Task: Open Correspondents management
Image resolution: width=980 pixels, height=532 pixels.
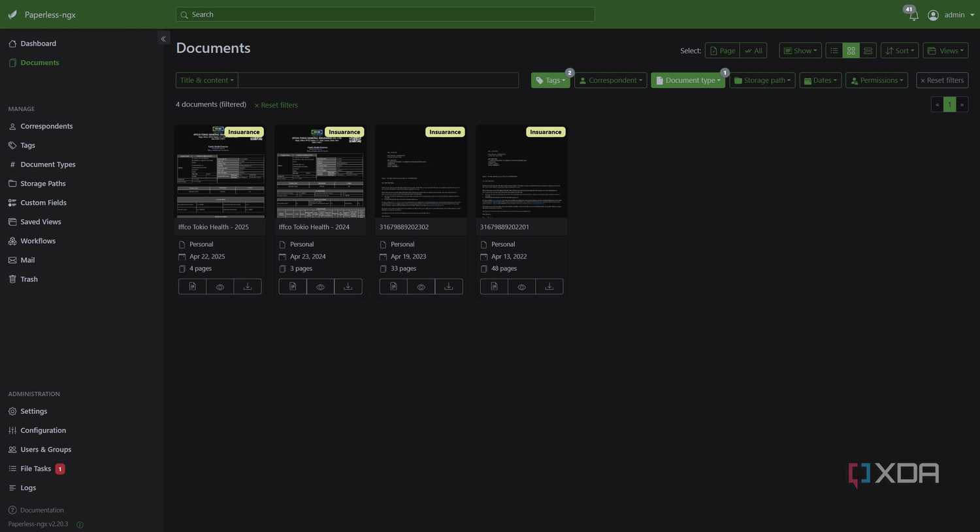Action: [46, 126]
